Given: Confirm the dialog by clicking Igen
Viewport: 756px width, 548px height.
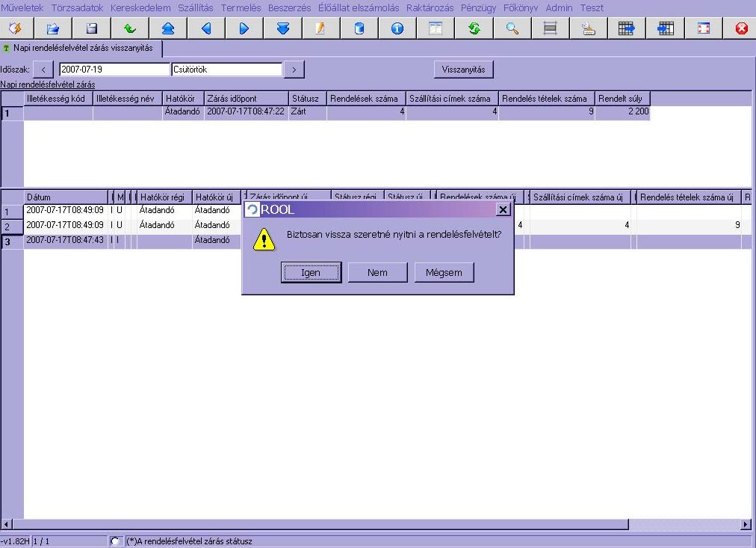Looking at the screenshot, I should point(311,273).
